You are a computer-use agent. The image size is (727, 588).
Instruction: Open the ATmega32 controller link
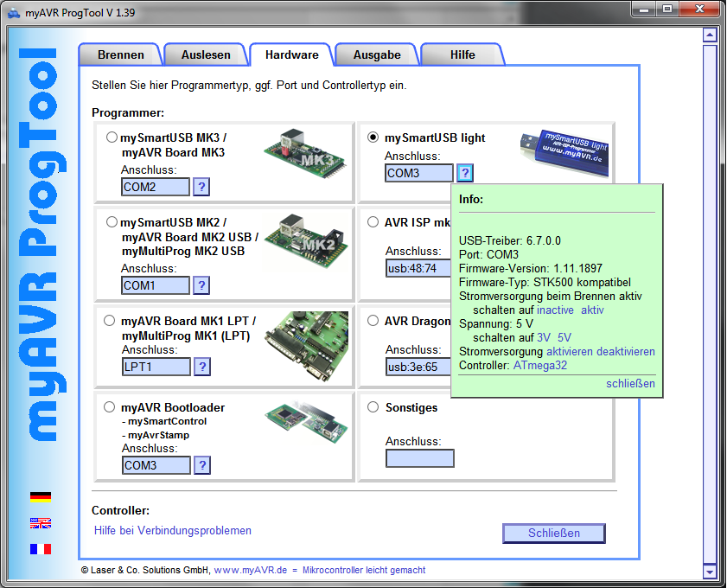pyautogui.click(x=540, y=366)
